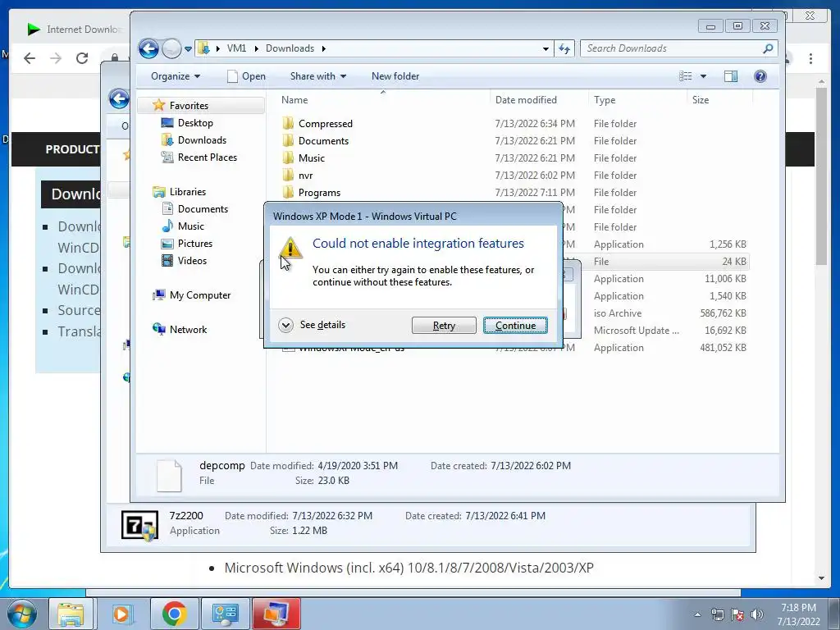Open Windows Explorer from the taskbar
This screenshot has width=840, height=630.
click(x=71, y=614)
